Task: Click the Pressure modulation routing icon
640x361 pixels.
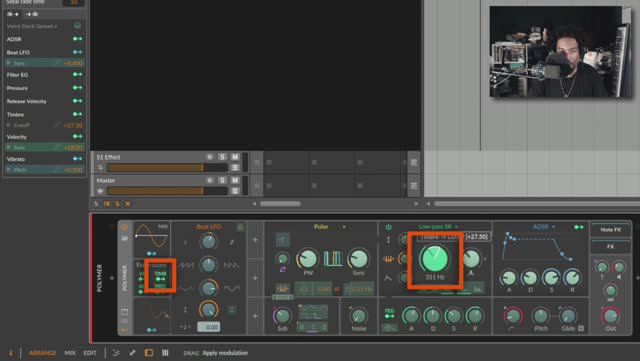Action: 77,88
